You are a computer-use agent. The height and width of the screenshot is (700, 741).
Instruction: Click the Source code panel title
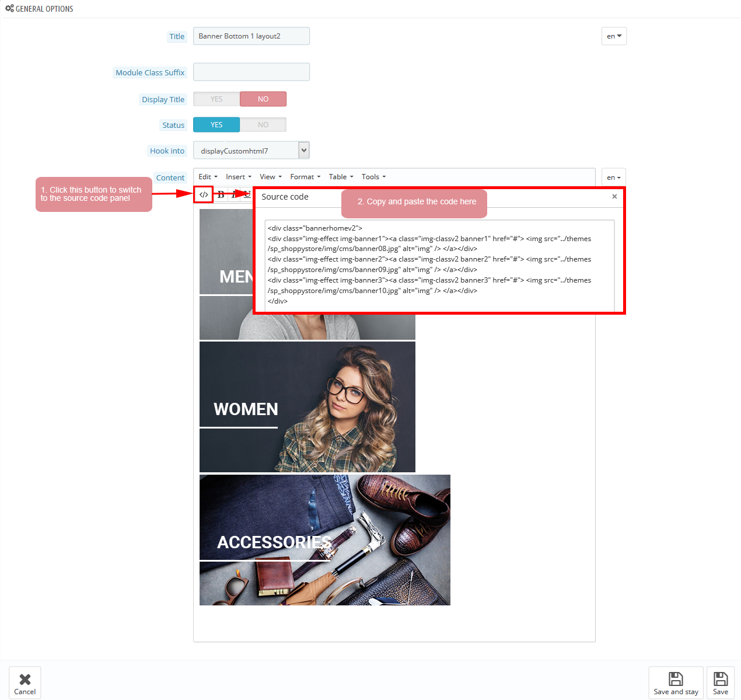click(285, 197)
